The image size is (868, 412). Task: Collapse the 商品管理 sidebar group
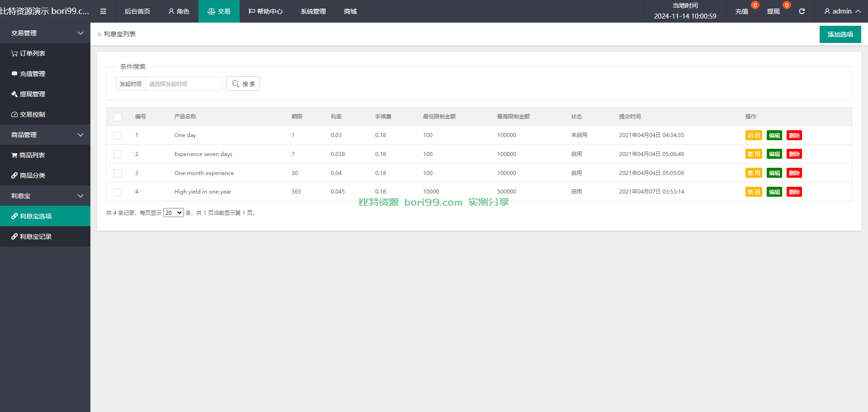45,135
